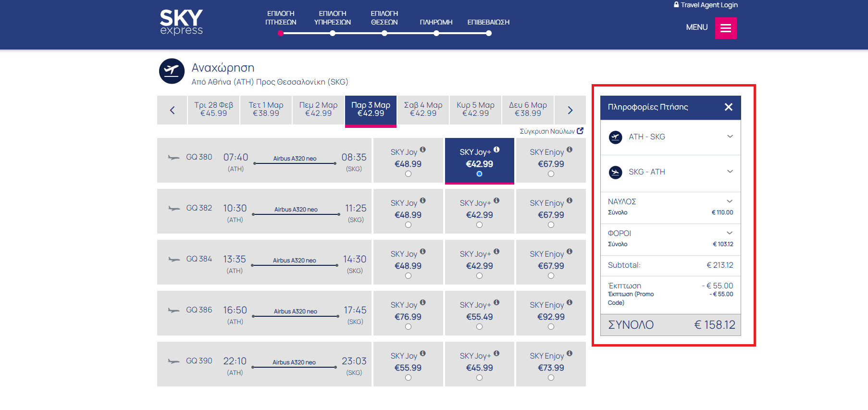868x410 pixels.
Task: Open the pink hamburger MENU button
Action: (726, 28)
